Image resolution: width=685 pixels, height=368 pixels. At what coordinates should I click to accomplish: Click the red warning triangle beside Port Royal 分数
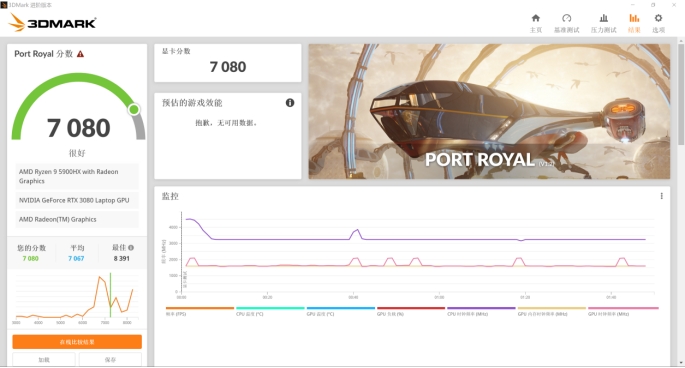(x=80, y=54)
